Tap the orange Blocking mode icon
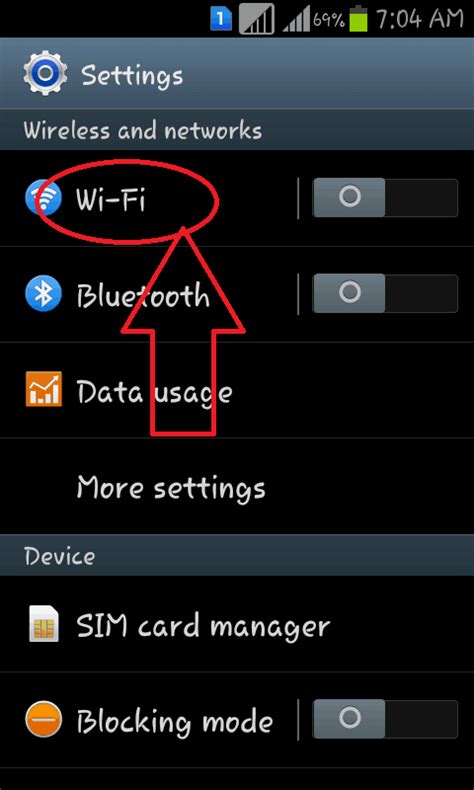This screenshot has width=474, height=790. point(43,720)
